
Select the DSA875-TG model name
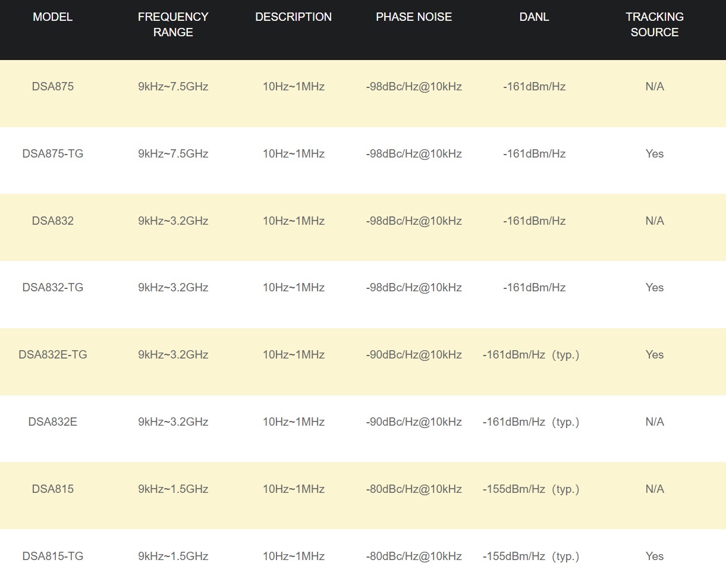click(53, 154)
